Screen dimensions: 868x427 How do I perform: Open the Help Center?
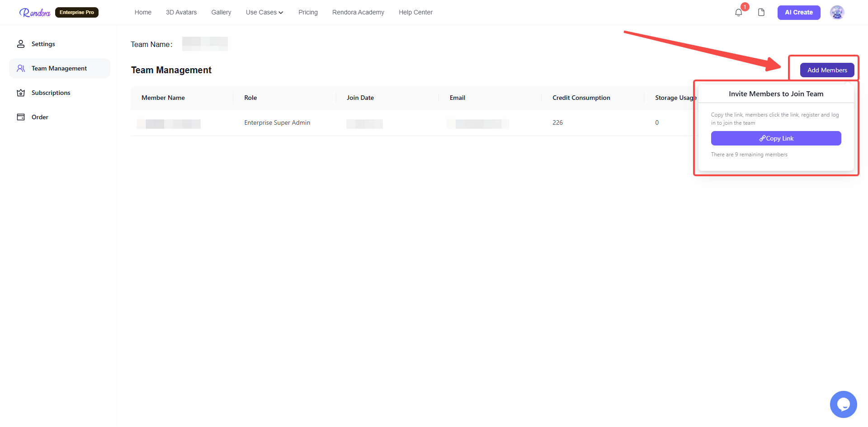click(415, 12)
